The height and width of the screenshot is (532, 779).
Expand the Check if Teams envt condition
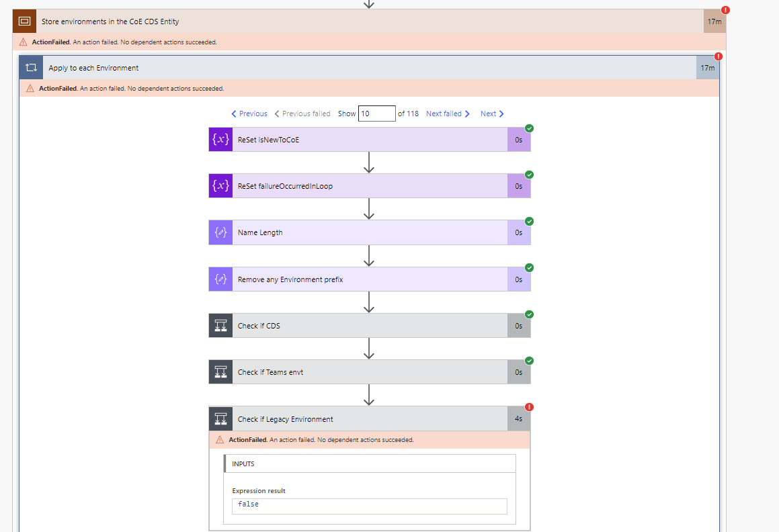tap(370, 372)
